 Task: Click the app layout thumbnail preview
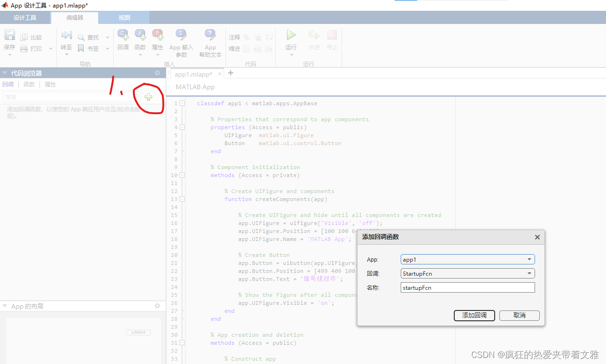pyautogui.click(x=84, y=341)
